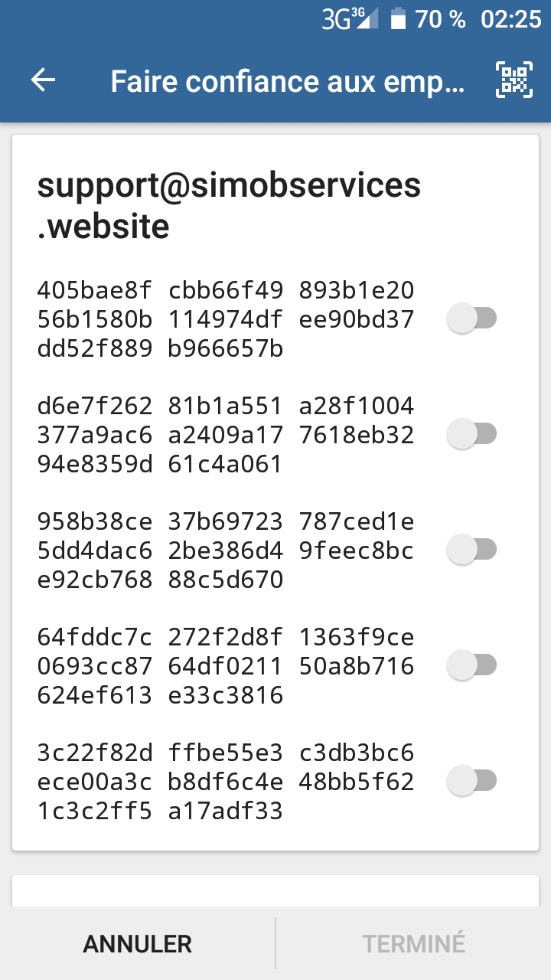This screenshot has height=980, width=551.
Task: Tap the 70 % battery percentage
Action: [x=440, y=19]
